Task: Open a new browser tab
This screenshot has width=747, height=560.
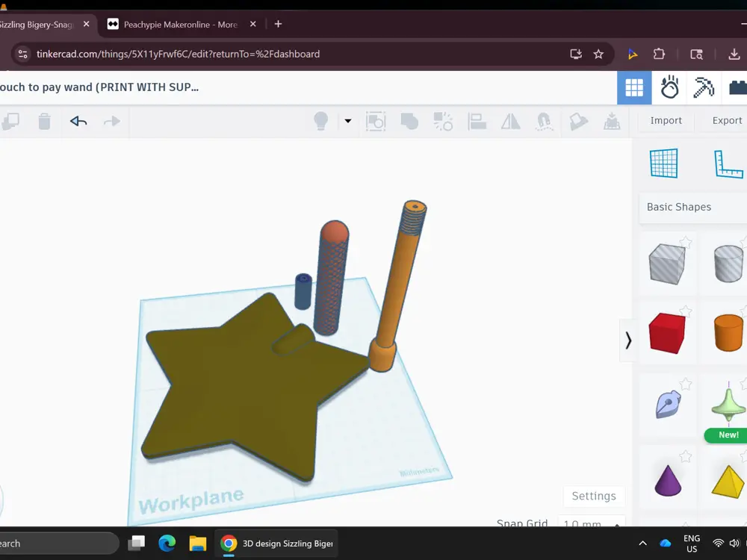Action: [x=278, y=24]
